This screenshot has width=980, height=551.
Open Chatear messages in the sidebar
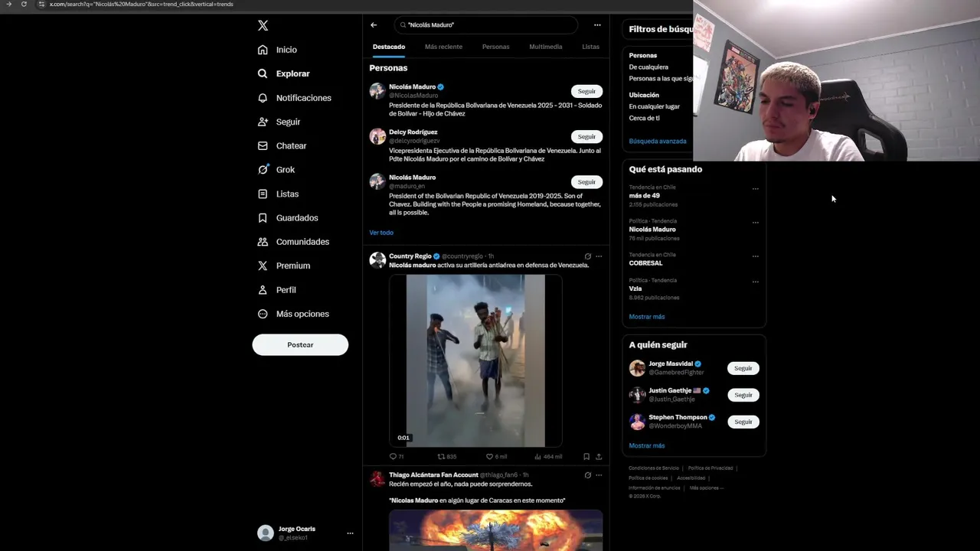pyautogui.click(x=282, y=145)
